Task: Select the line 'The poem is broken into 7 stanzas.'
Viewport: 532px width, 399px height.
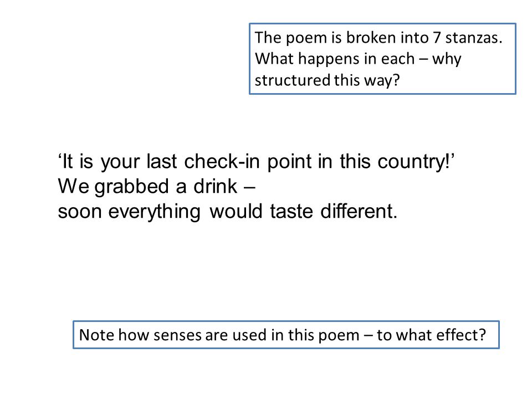Action: [x=378, y=38]
